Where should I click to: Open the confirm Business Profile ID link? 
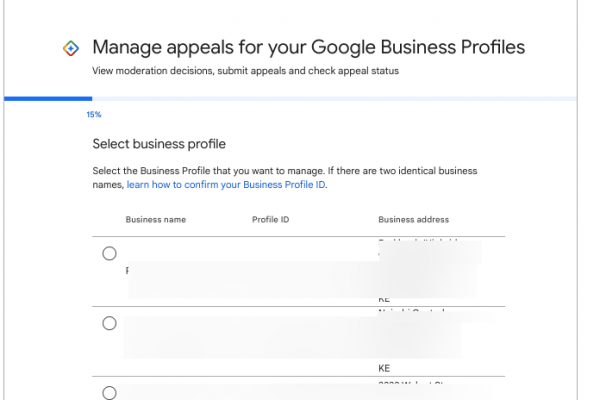226,185
